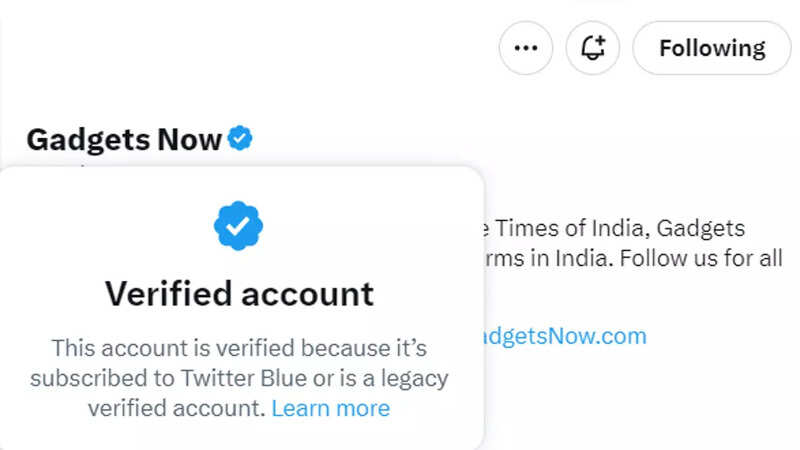Click the word "Verified" in the popup heading

pos(169,294)
